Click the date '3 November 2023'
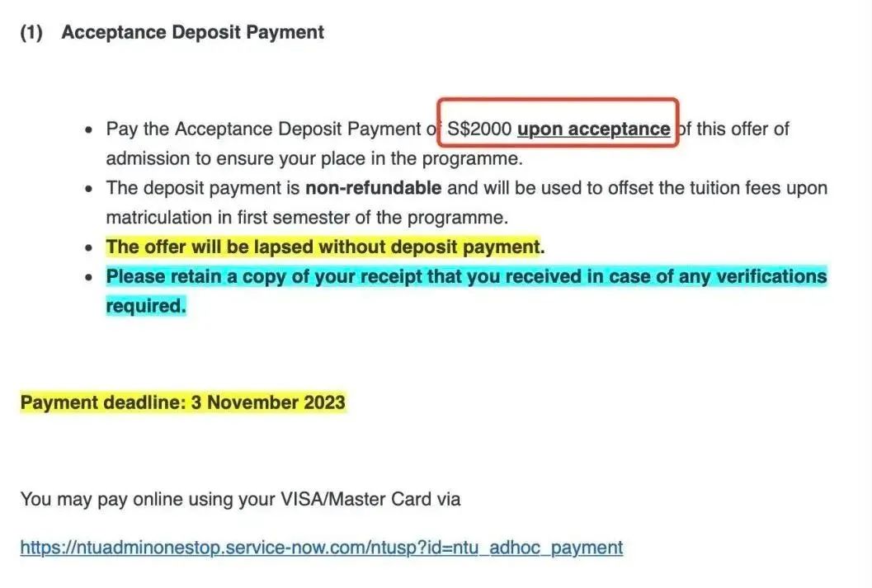Image resolution: width=872 pixels, height=588 pixels. coord(268,402)
